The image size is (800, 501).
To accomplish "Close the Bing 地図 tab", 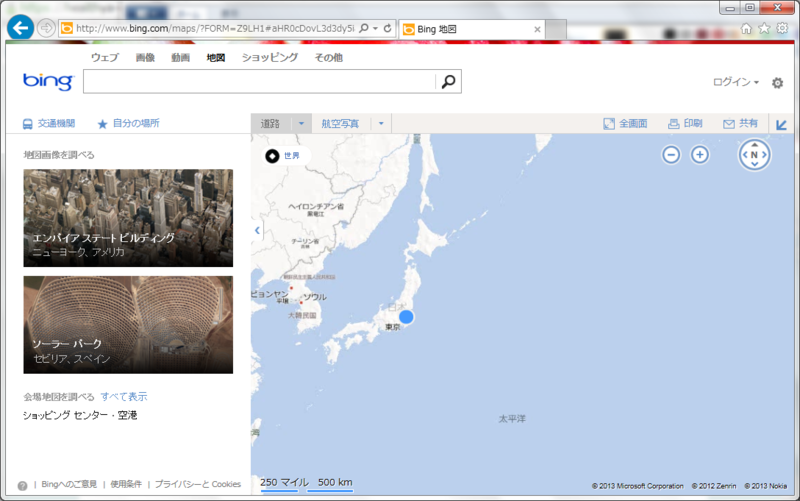I will coord(537,30).
